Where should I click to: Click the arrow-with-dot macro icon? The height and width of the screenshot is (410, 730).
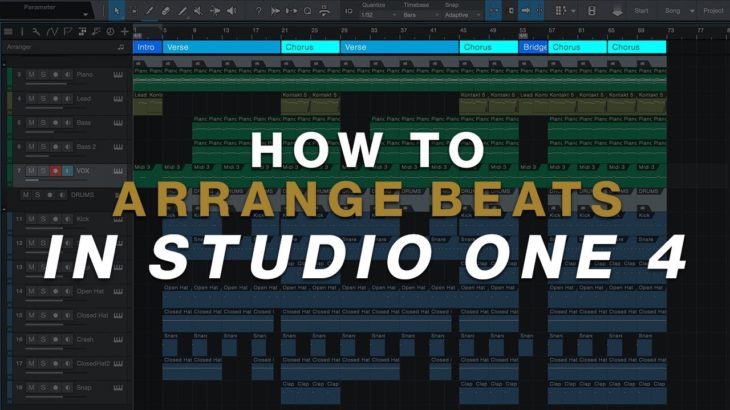(x=291, y=10)
